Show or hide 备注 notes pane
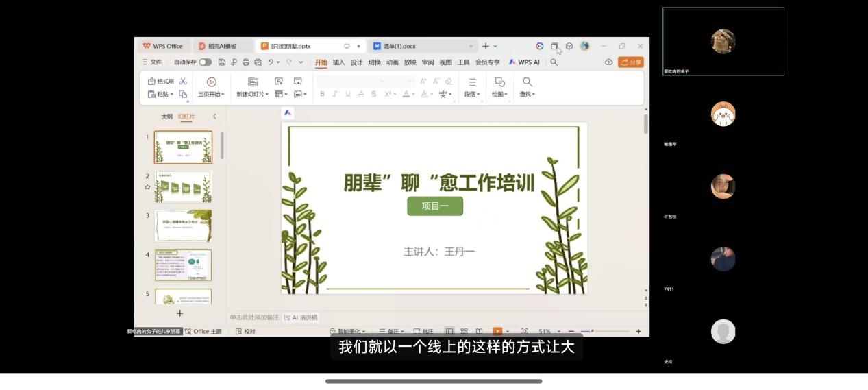 pyautogui.click(x=391, y=331)
